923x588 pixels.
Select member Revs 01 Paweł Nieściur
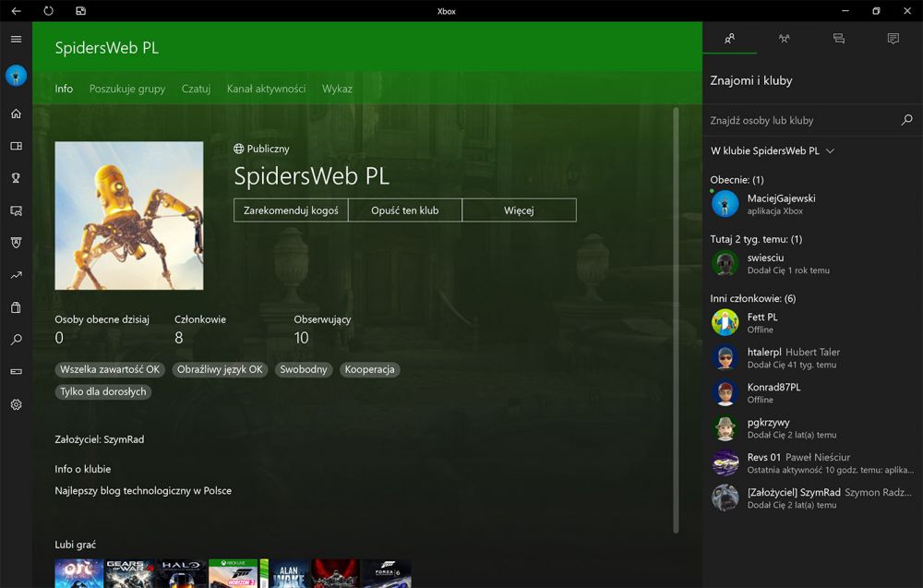click(x=812, y=462)
